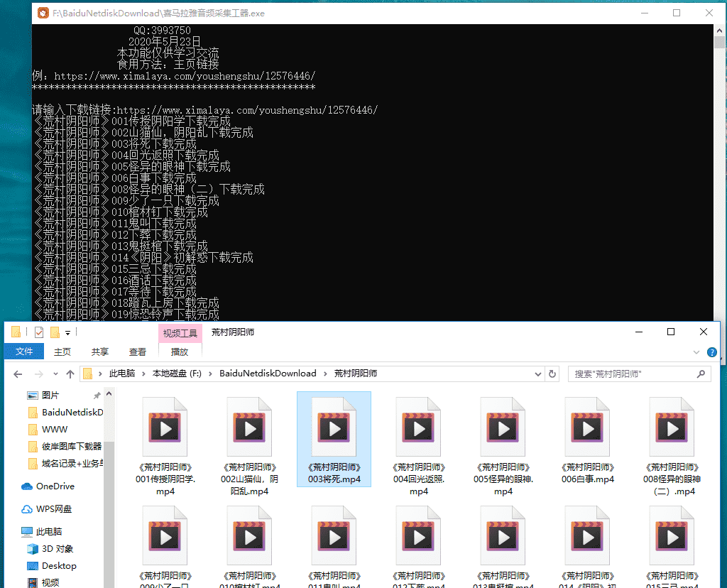Image resolution: width=727 pixels, height=588 pixels.
Task: Click the quick access new folder icon
Action: (x=55, y=332)
